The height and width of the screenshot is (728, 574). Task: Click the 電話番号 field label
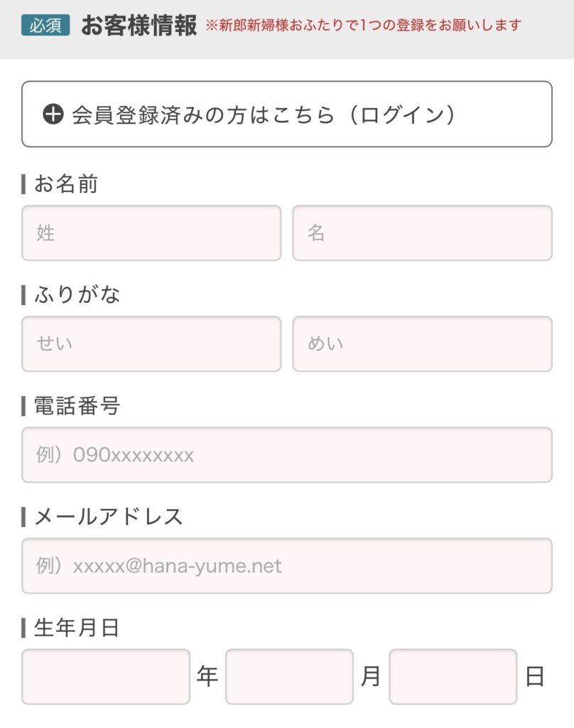pos(77,406)
